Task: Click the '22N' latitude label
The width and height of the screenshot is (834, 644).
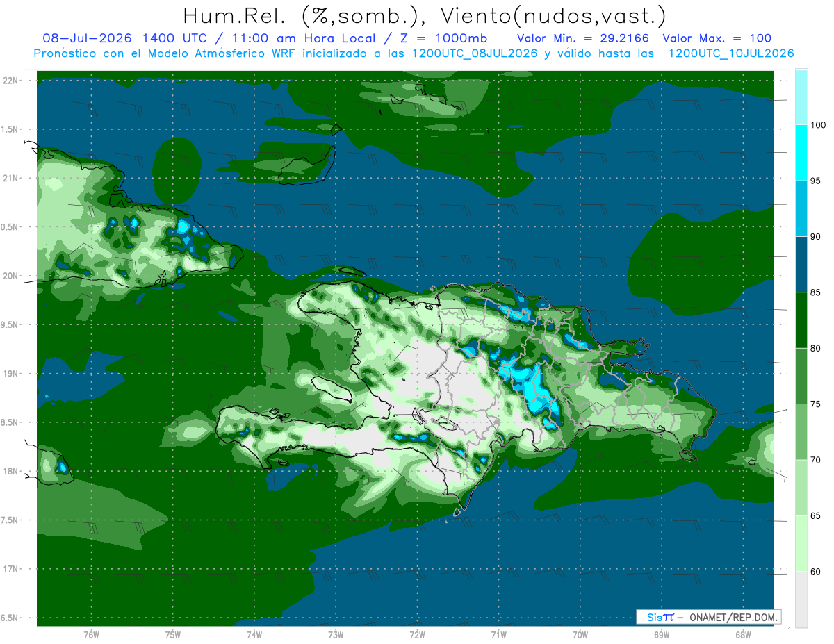Action: click(x=12, y=81)
